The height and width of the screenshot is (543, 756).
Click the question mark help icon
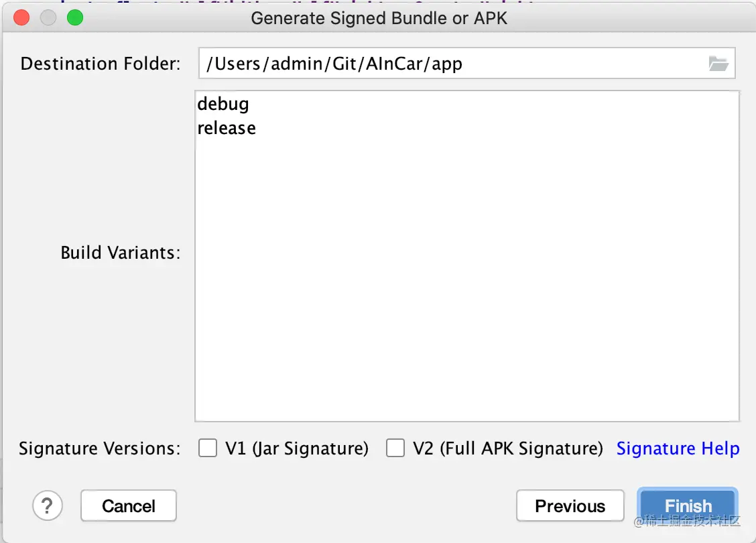pos(48,505)
